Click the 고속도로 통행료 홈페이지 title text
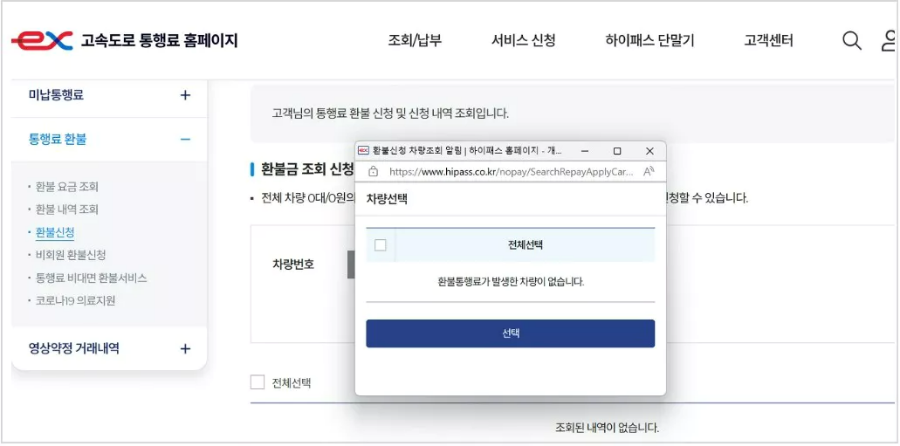The height and width of the screenshot is (446, 900). 159,41
